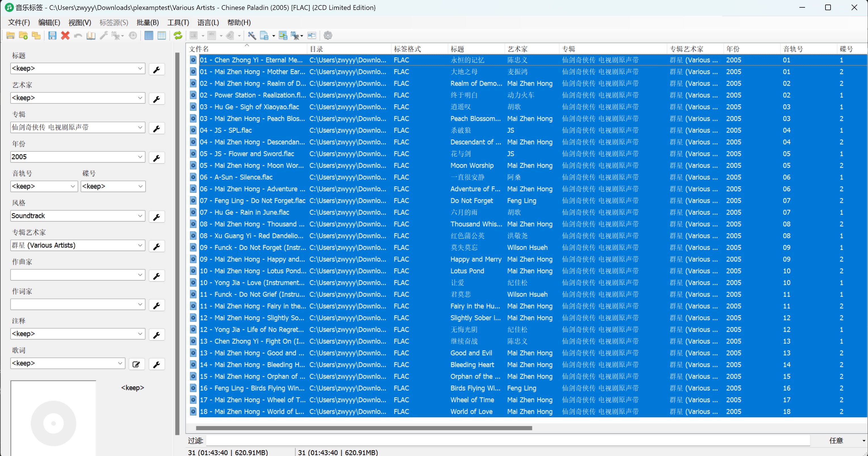This screenshot has height=456, width=868.
Task: Click the green refresh arrows icon
Action: (x=178, y=35)
